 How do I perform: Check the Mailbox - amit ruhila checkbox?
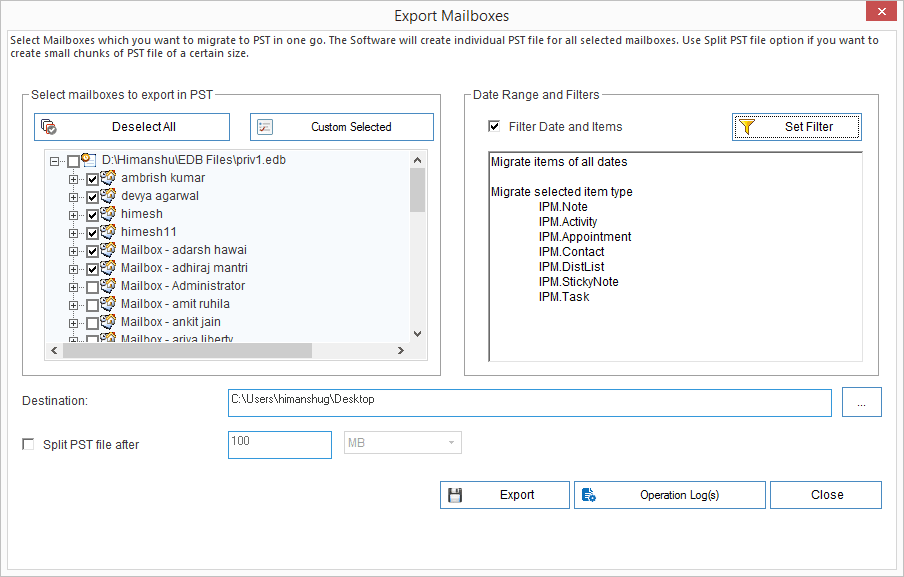[92, 306]
